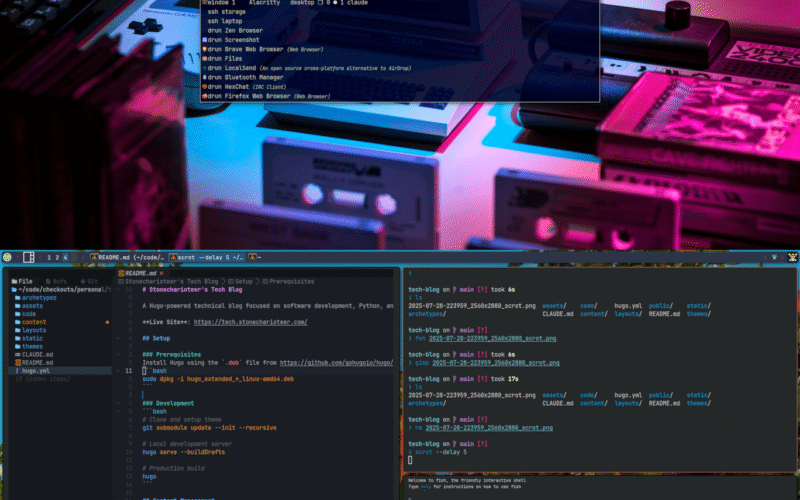Expand the archetypes folder
Viewport: 800px width, 500px height.
pyautogui.click(x=38, y=297)
